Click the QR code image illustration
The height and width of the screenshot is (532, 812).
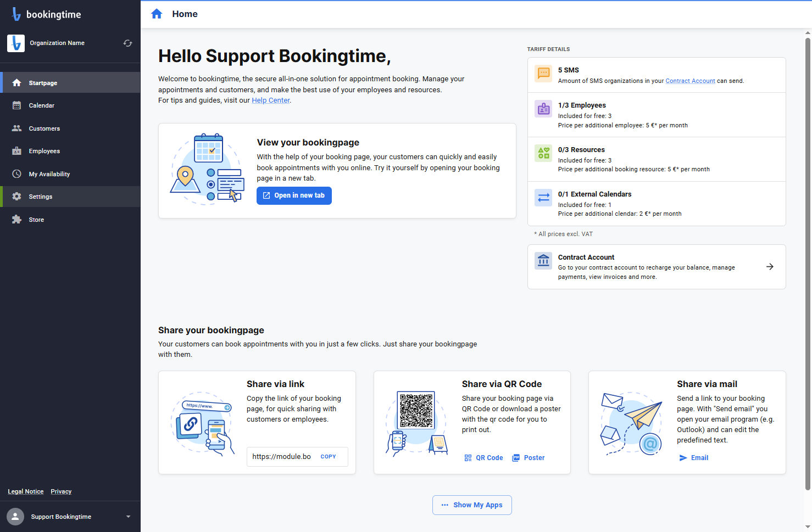[416, 410]
